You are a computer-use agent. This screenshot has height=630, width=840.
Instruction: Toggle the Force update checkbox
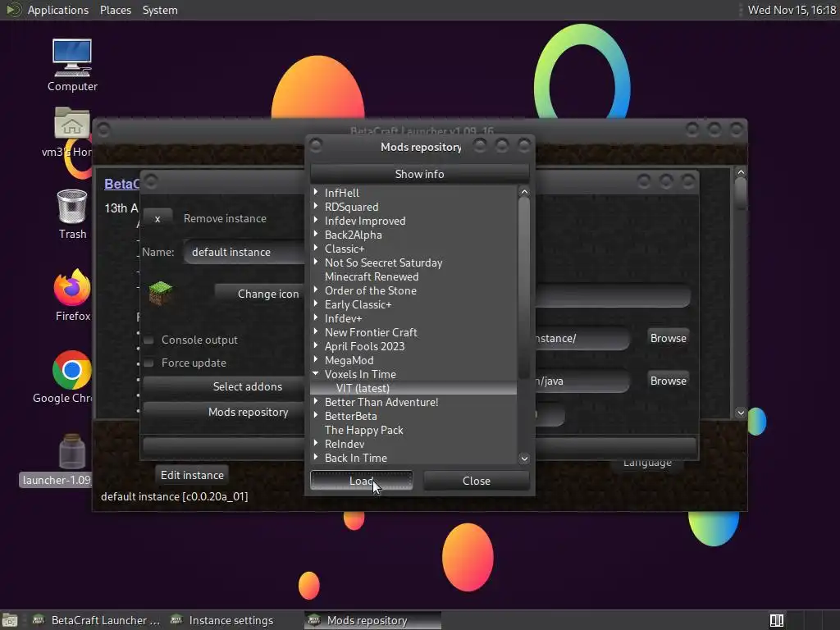[x=149, y=363]
